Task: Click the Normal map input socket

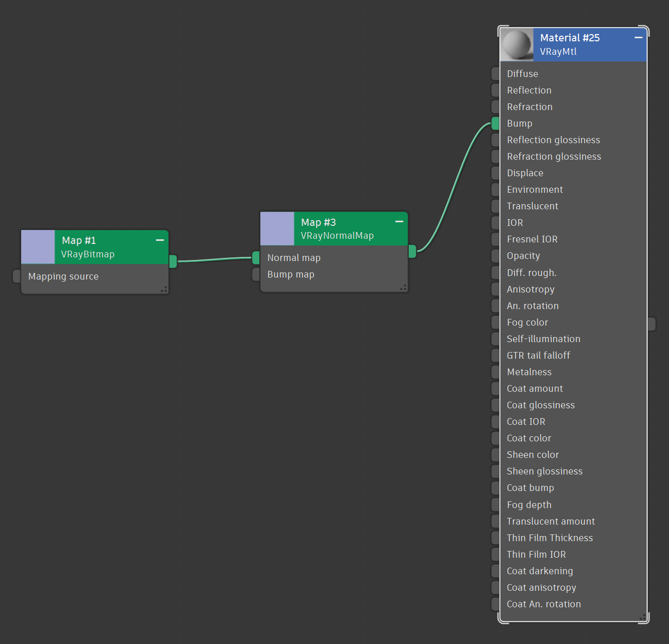Action: [x=256, y=257]
